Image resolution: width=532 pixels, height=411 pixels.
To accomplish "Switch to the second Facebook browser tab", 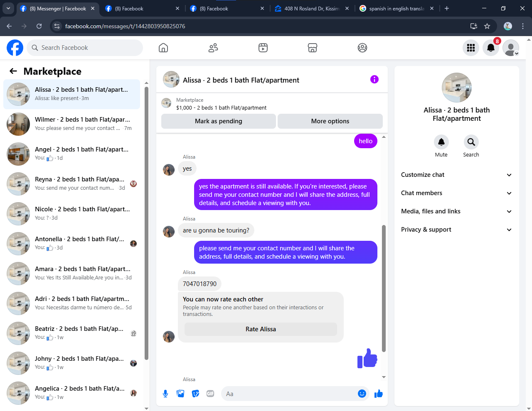I will (142, 8).
